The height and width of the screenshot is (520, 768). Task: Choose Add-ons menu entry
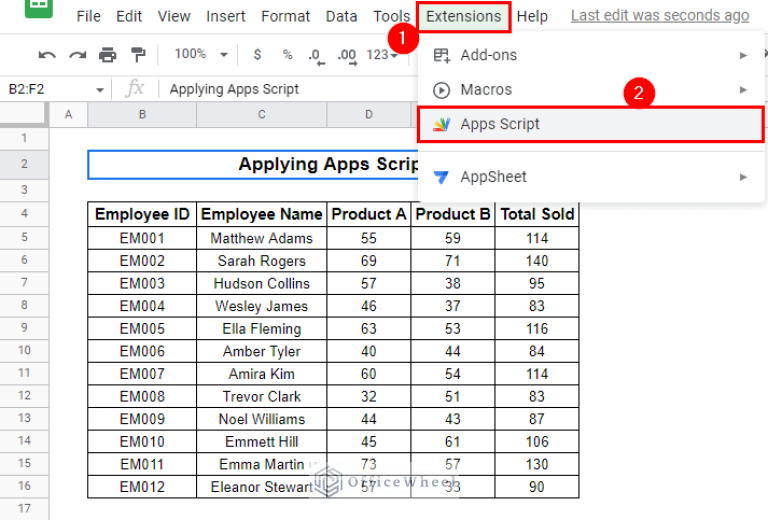tap(591, 55)
